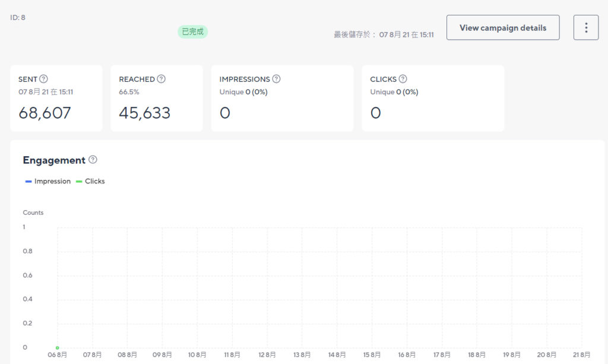
Task: Click the help icon next to SENT
Action: [x=43, y=79]
